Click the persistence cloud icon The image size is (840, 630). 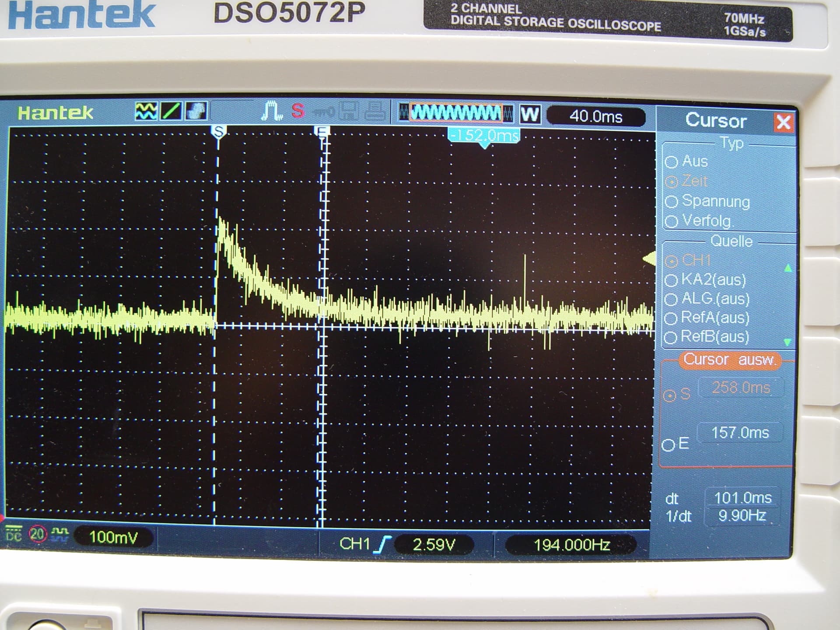coord(196,111)
